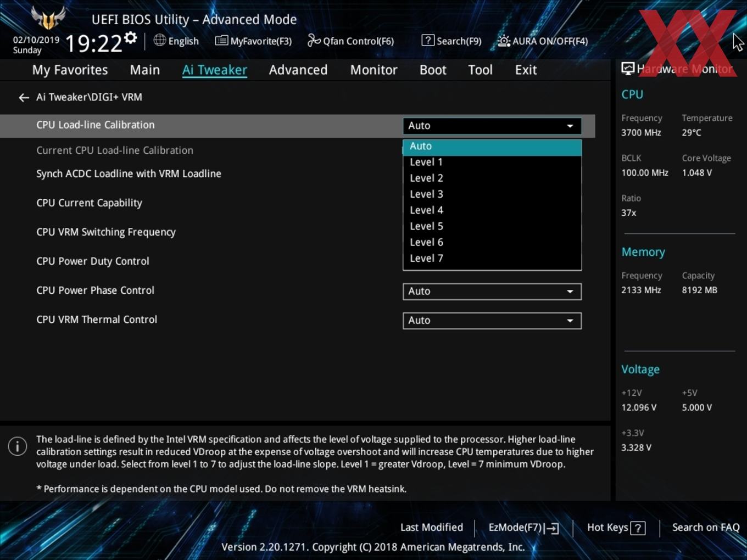Click the 3.328 V reading

[x=636, y=448]
